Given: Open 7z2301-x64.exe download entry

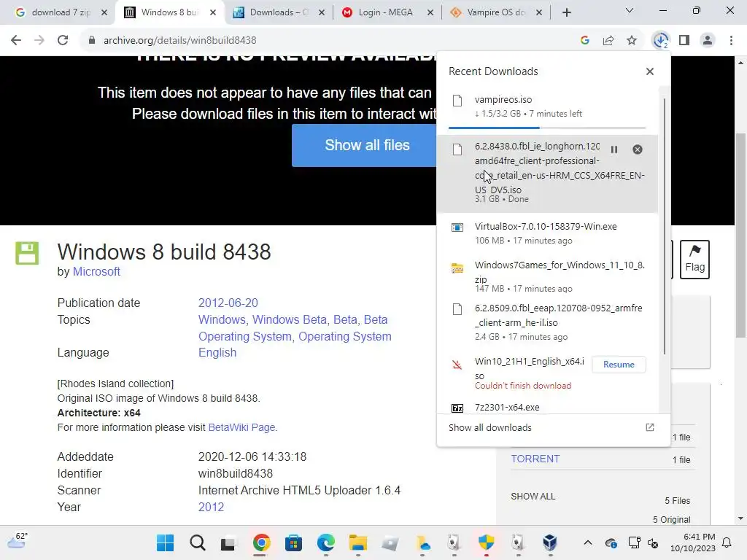Looking at the screenshot, I should coord(547,407).
